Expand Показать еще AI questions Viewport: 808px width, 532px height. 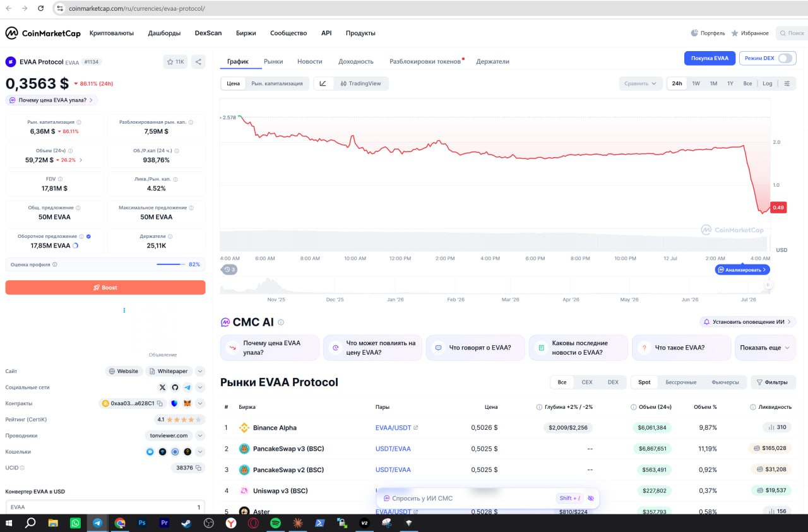click(x=765, y=348)
